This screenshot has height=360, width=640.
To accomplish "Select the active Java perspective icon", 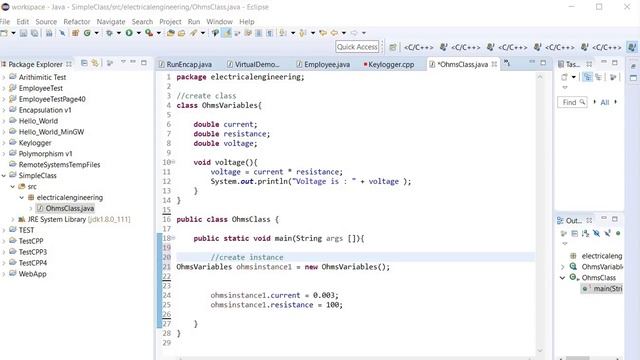I will pyautogui.click(x=632, y=47).
